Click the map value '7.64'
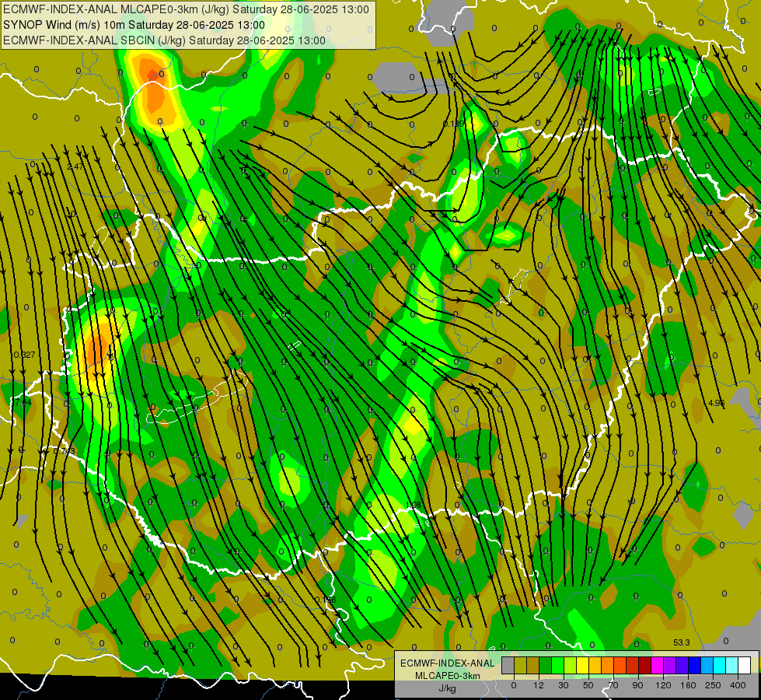This screenshot has height=700, width=761. 23,402
